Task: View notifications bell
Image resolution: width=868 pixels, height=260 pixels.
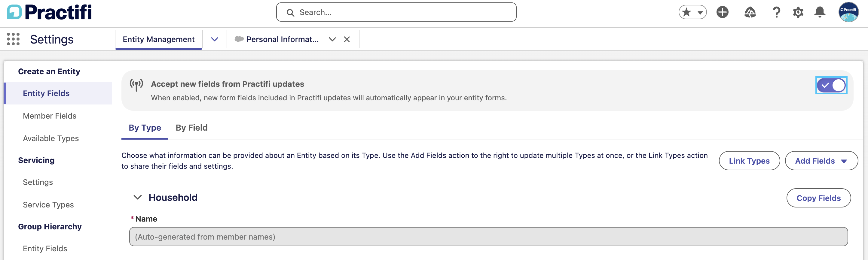Action: (x=820, y=13)
